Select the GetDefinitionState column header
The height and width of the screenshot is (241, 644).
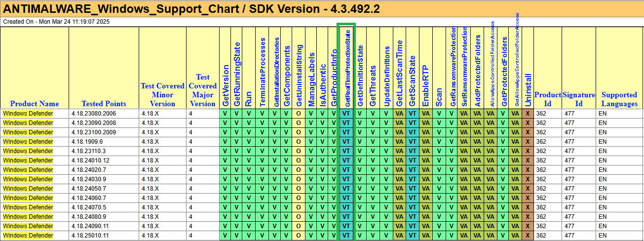360,75
